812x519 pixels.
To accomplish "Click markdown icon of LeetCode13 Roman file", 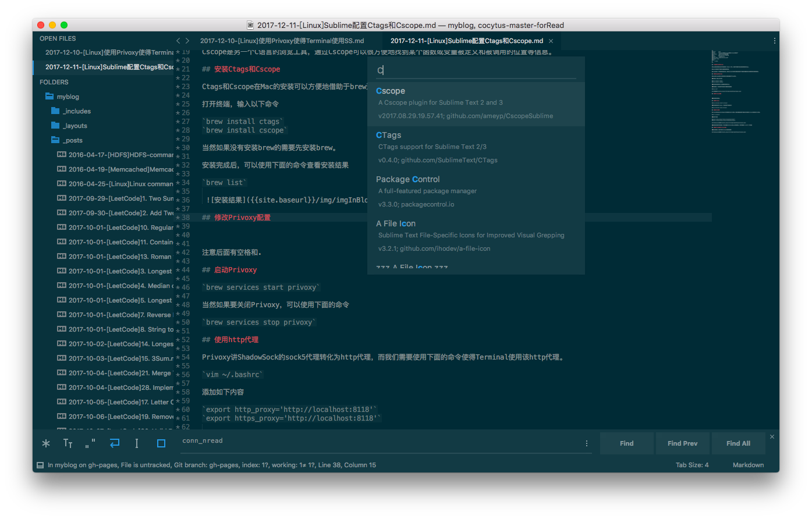I will 62,257.
